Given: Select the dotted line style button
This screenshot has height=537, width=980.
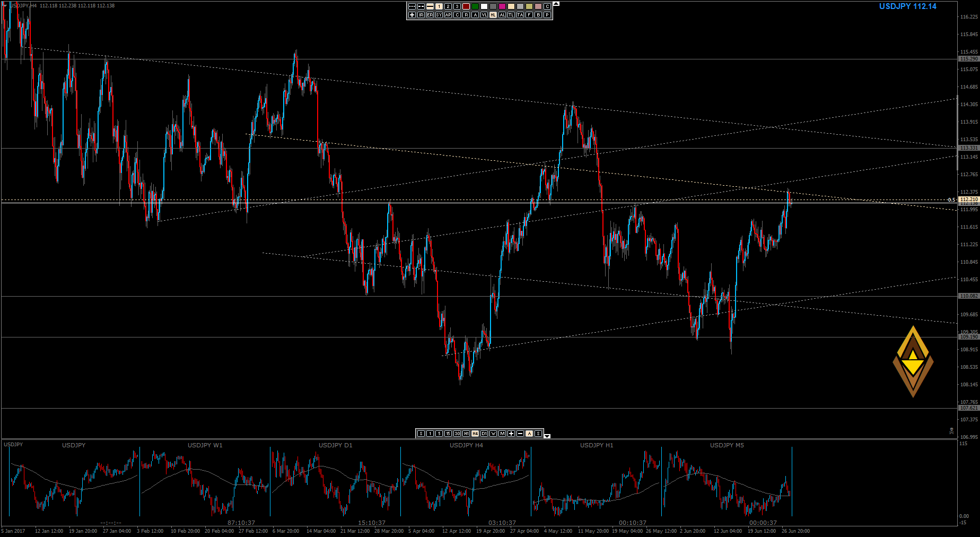Looking at the screenshot, I should pyautogui.click(x=412, y=6).
